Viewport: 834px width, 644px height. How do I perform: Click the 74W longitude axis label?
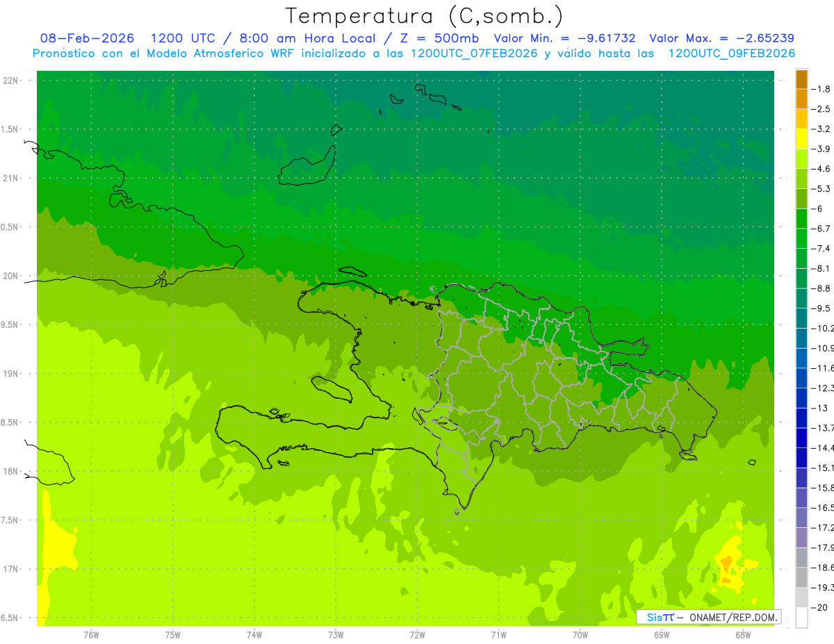click(x=254, y=634)
